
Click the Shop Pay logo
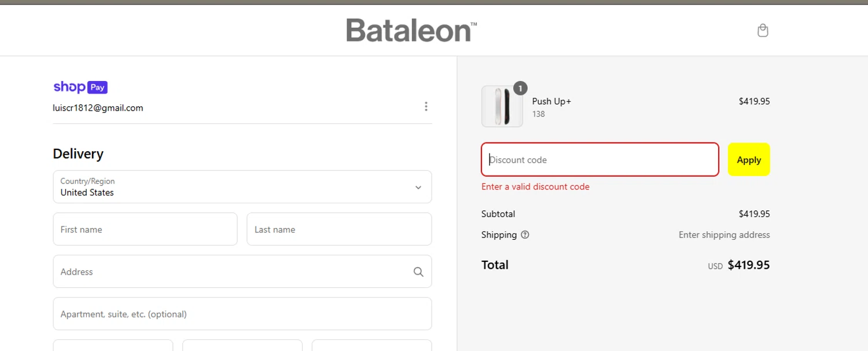(x=80, y=87)
